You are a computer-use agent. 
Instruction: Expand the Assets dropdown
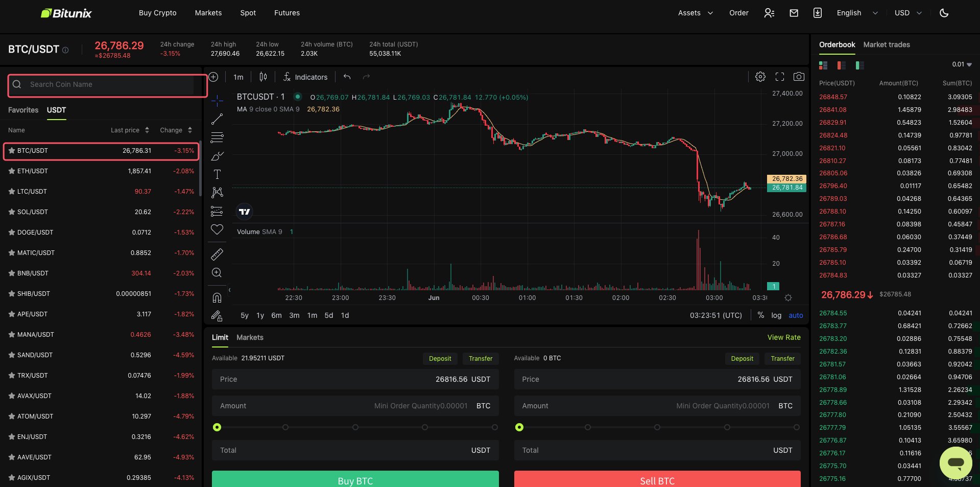(695, 13)
